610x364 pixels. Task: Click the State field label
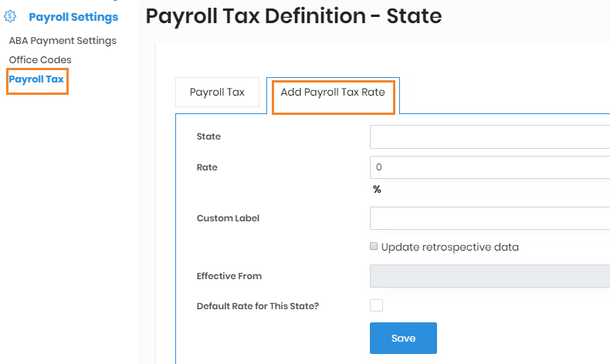[x=208, y=136]
